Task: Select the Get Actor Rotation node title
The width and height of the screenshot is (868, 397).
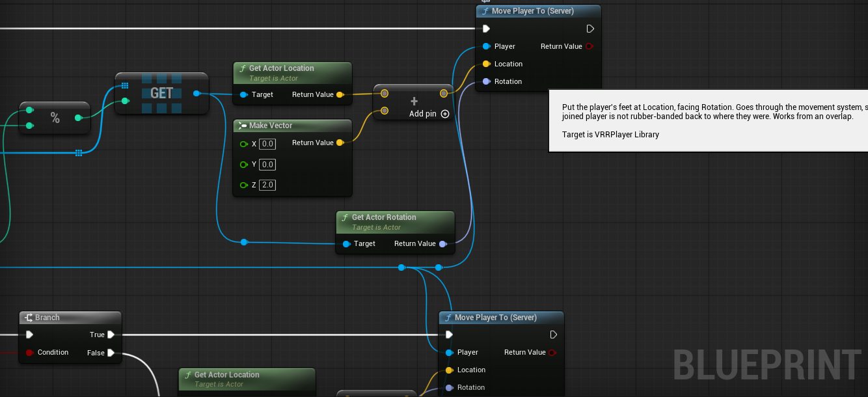Action: point(384,217)
